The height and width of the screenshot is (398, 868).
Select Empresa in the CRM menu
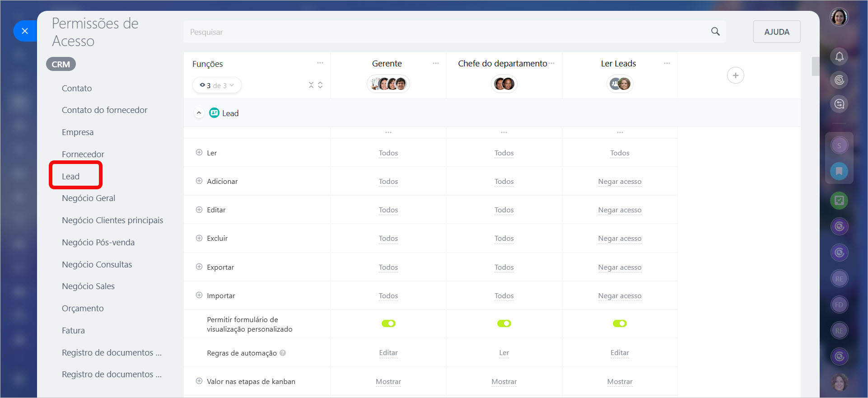[78, 132]
